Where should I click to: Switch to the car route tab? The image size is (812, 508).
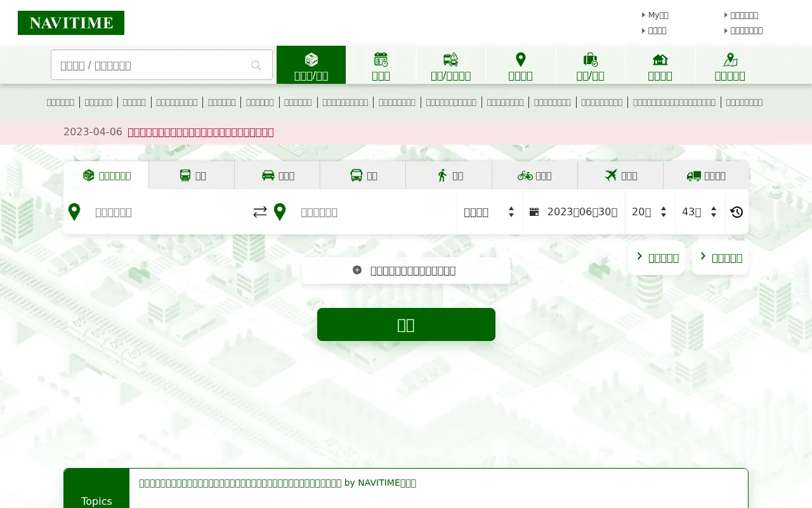pyautogui.click(x=278, y=175)
